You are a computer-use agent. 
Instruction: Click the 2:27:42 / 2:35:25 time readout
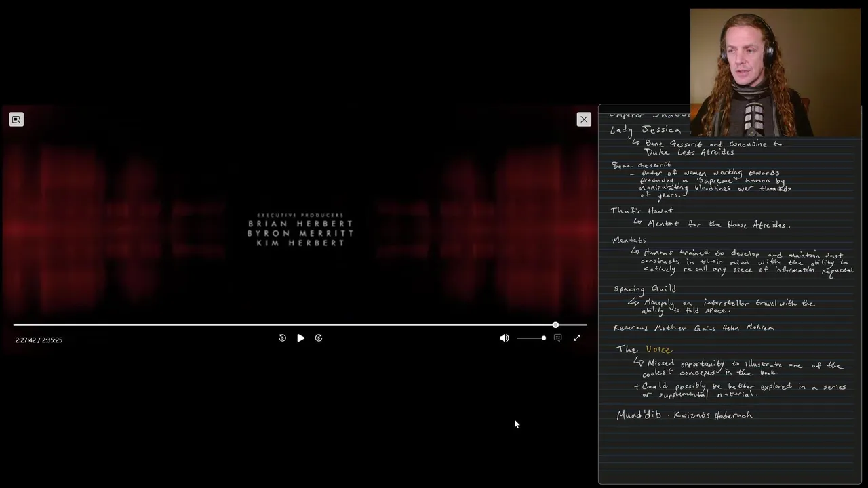coord(39,340)
